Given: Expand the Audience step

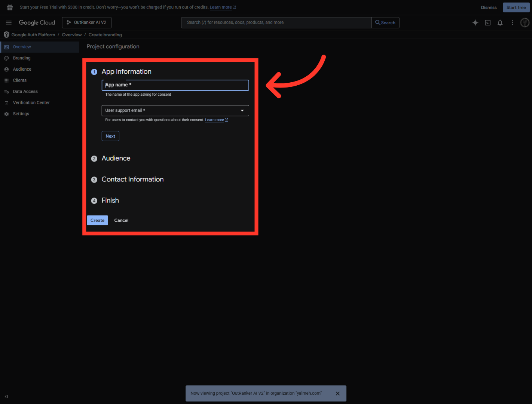Looking at the screenshot, I should click(x=116, y=158).
